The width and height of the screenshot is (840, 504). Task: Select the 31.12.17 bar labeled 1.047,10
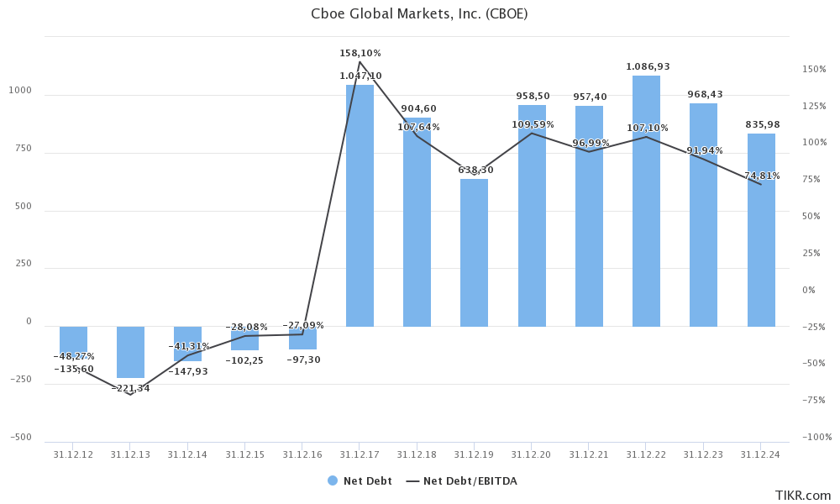[360, 206]
